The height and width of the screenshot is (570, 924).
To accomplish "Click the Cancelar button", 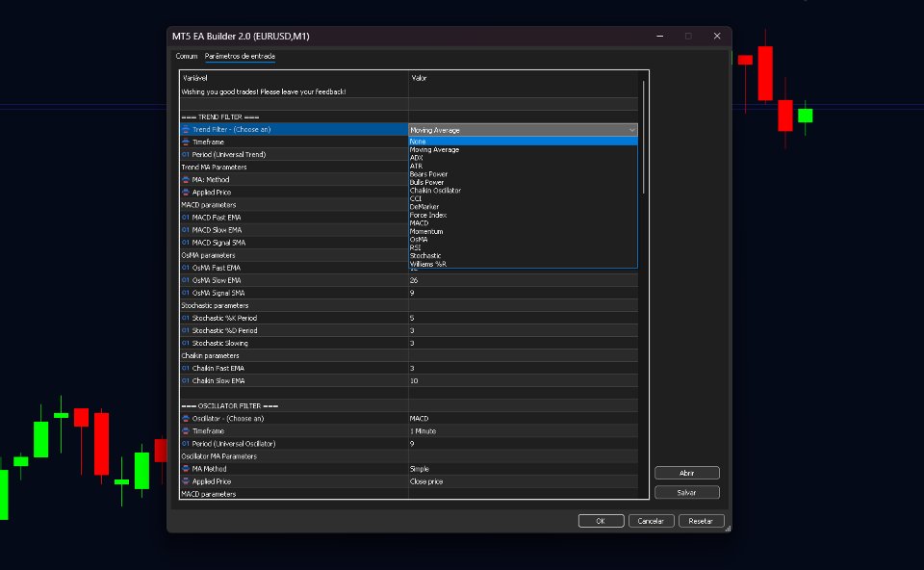I will pos(651,521).
